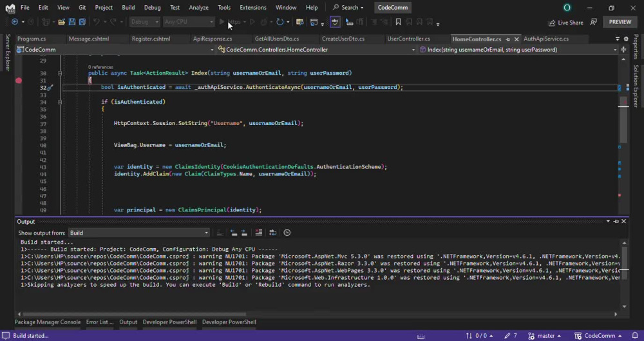Click the Live Share icon
The height and width of the screenshot is (341, 644).
[552, 23]
